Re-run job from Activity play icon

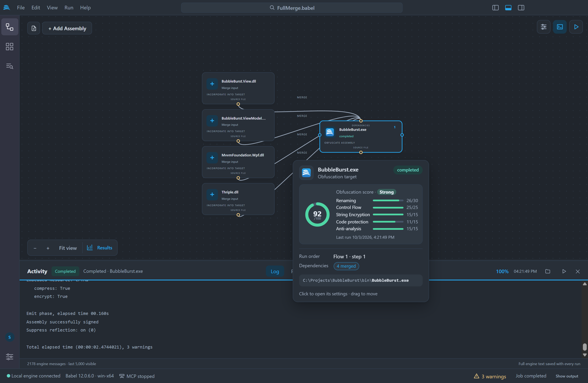click(x=564, y=271)
